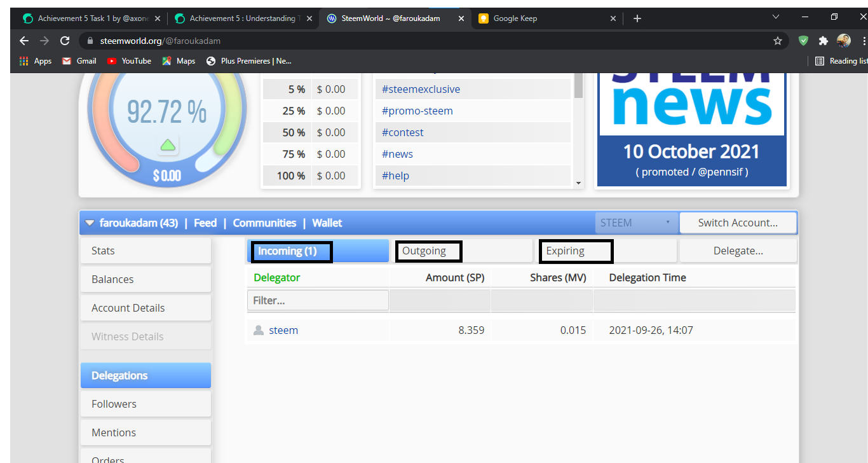Switch to the Expiring delegations tab
868x463 pixels.
click(x=575, y=251)
